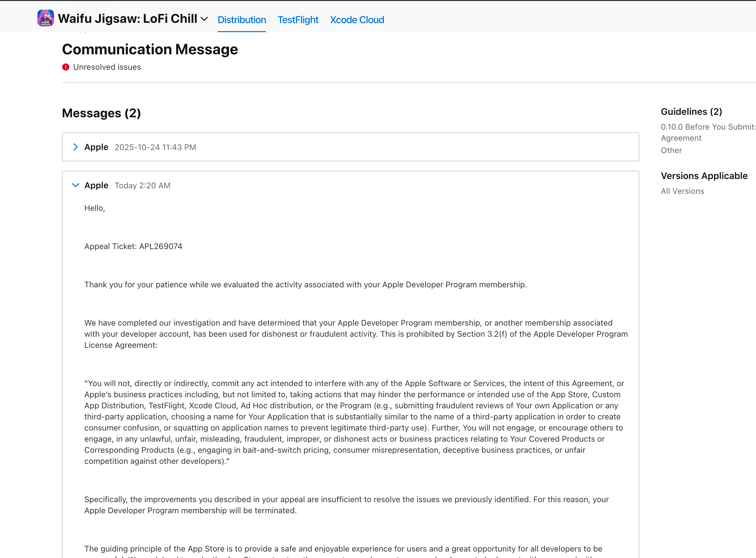Click the Communication Message heading
Image resolution: width=756 pixels, height=558 pixels.
[150, 50]
